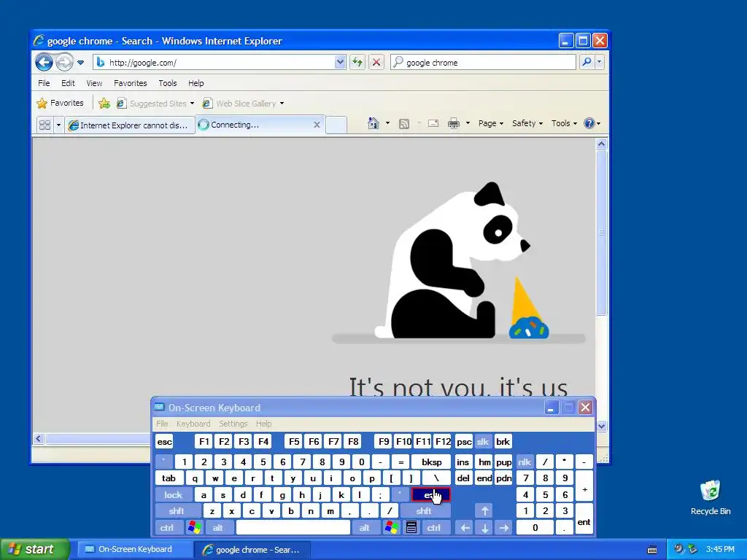Click the up arrow key on keyboard
Image resolution: width=747 pixels, height=560 pixels.
[x=484, y=511]
